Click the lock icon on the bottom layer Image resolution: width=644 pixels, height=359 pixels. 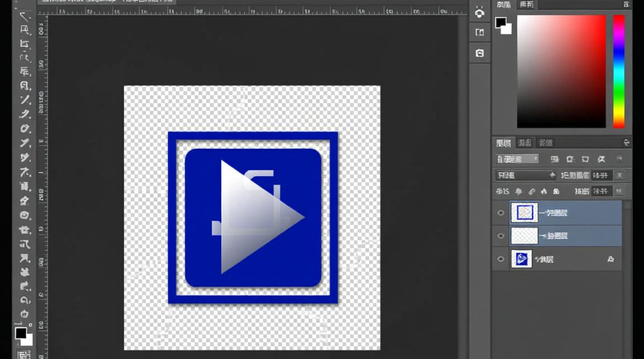click(610, 259)
